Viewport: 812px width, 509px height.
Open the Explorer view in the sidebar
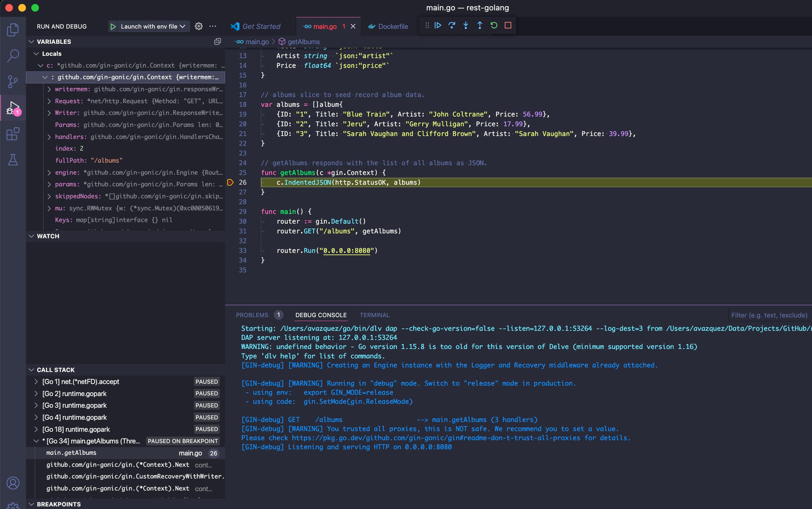click(x=13, y=30)
